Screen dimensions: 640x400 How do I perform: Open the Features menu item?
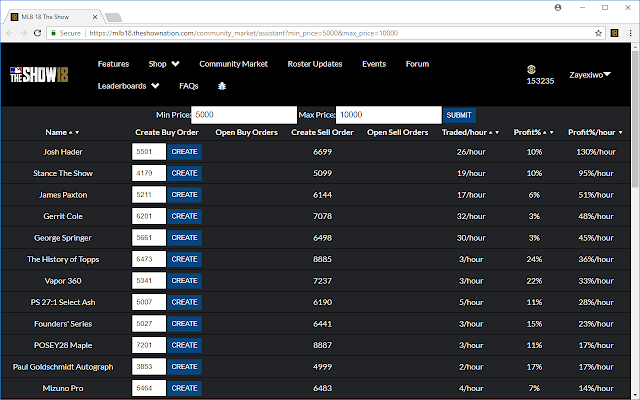pos(113,64)
